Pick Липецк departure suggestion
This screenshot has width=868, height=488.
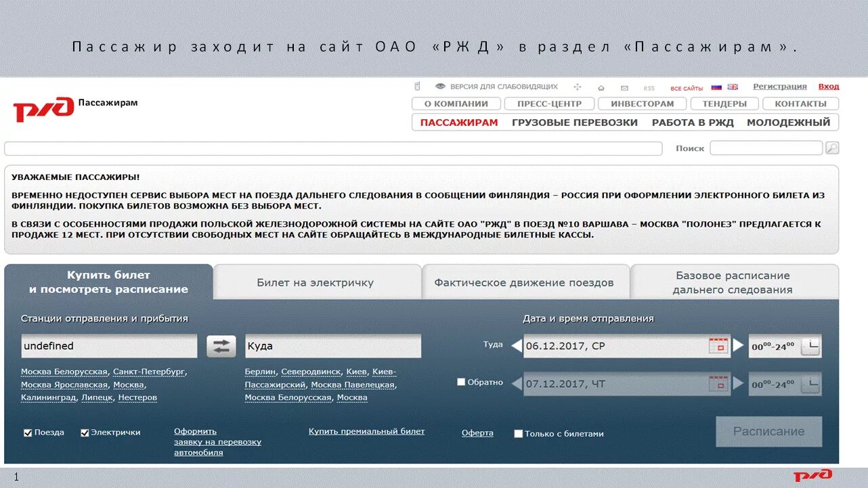click(x=97, y=397)
